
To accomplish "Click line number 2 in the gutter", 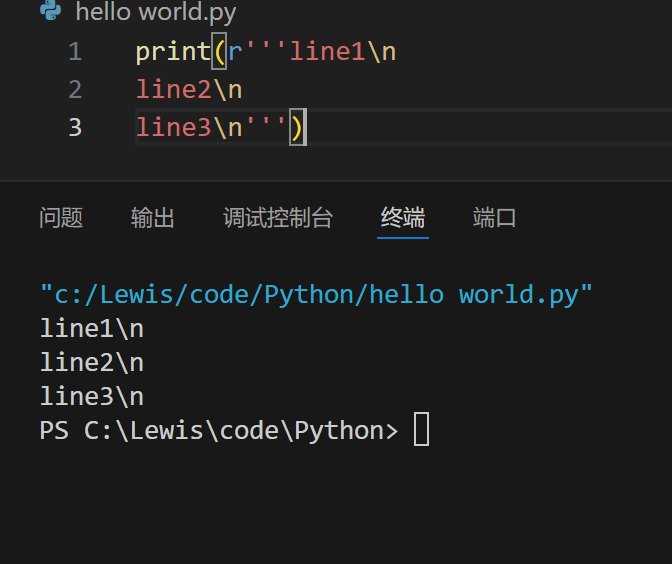I will (75, 90).
